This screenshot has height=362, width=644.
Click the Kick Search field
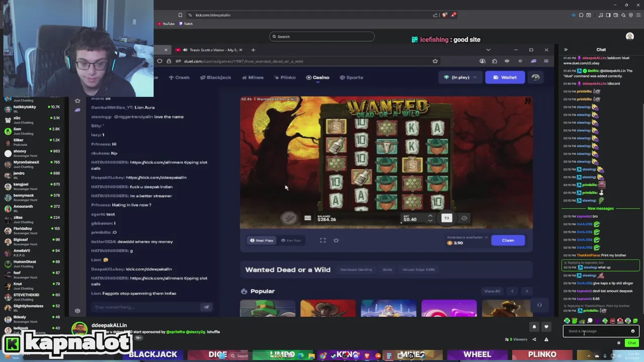322,37
